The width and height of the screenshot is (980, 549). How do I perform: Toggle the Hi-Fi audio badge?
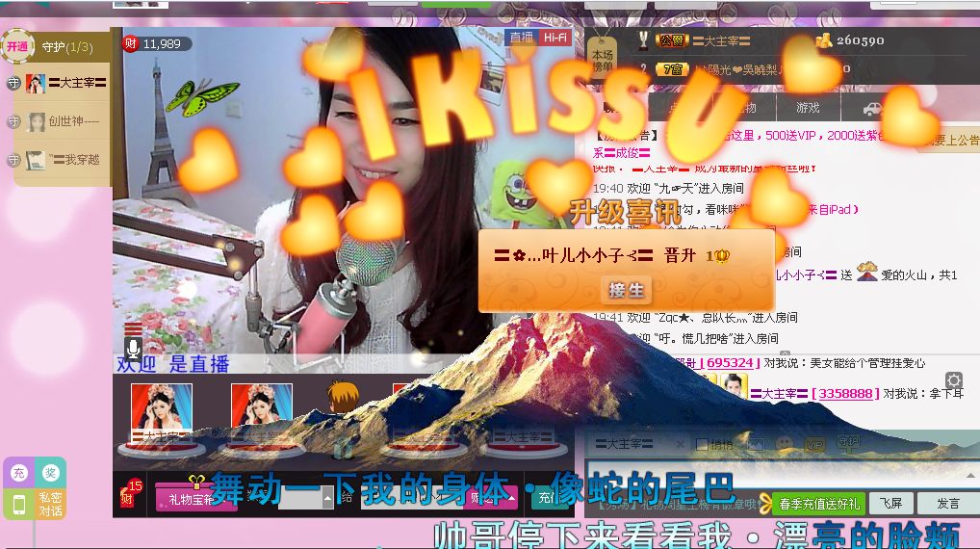pos(555,38)
